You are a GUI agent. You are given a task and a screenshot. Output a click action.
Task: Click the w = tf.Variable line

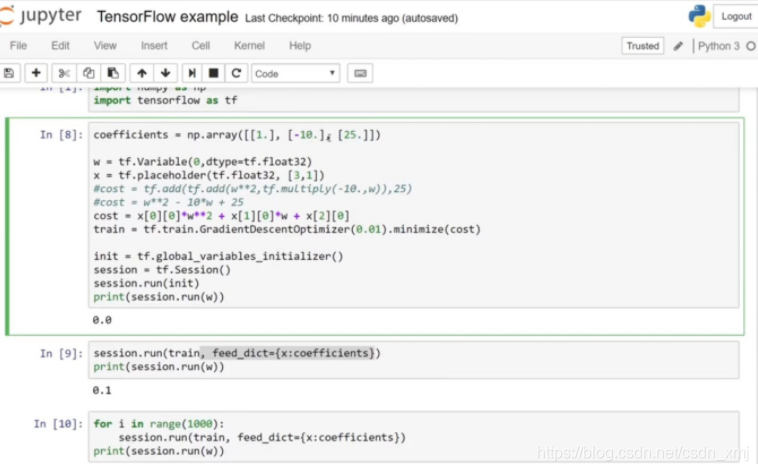(x=203, y=162)
